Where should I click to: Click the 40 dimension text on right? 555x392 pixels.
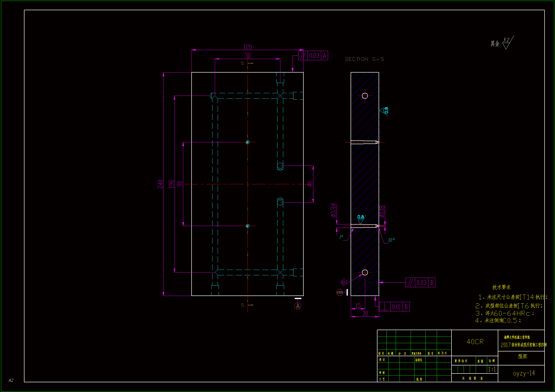[310, 184]
